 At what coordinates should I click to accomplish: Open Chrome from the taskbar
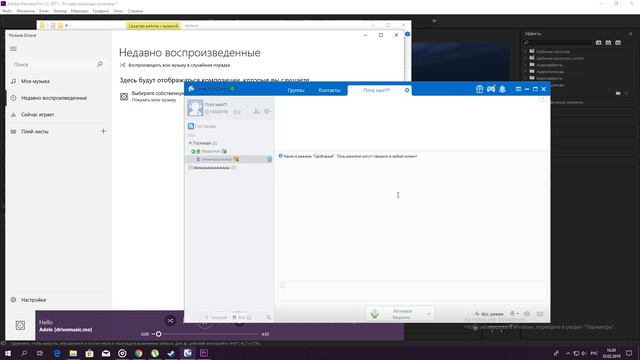(x=138, y=353)
